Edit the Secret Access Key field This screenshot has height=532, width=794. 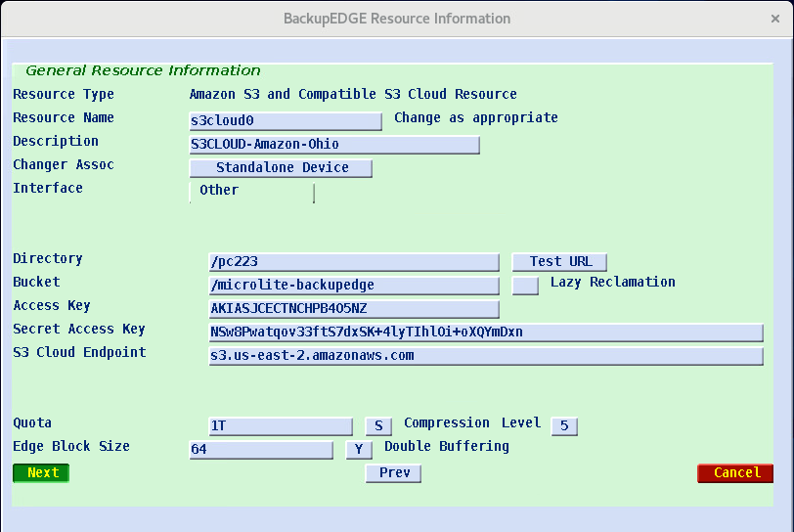click(x=486, y=332)
